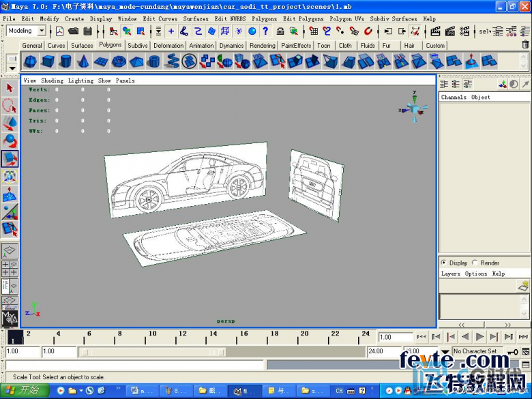Click the range slider bar

coord(153,352)
